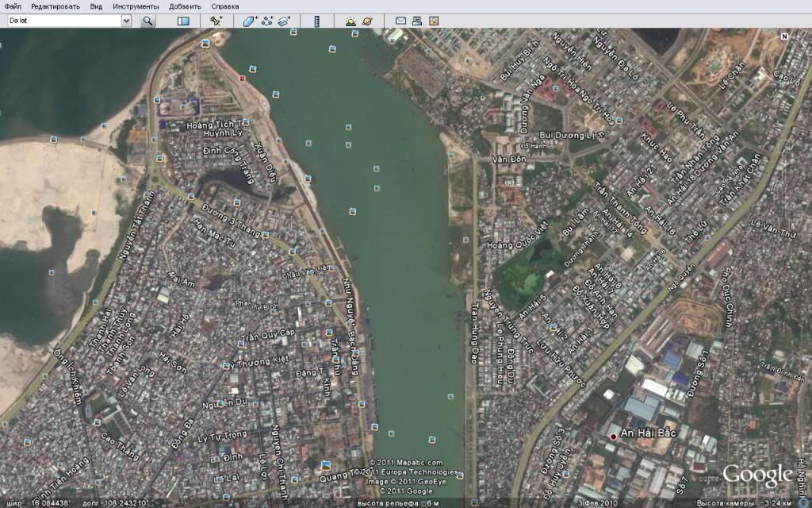The height and width of the screenshot is (508, 812).
Task: Switch to sky and planets view
Action: tap(367, 21)
